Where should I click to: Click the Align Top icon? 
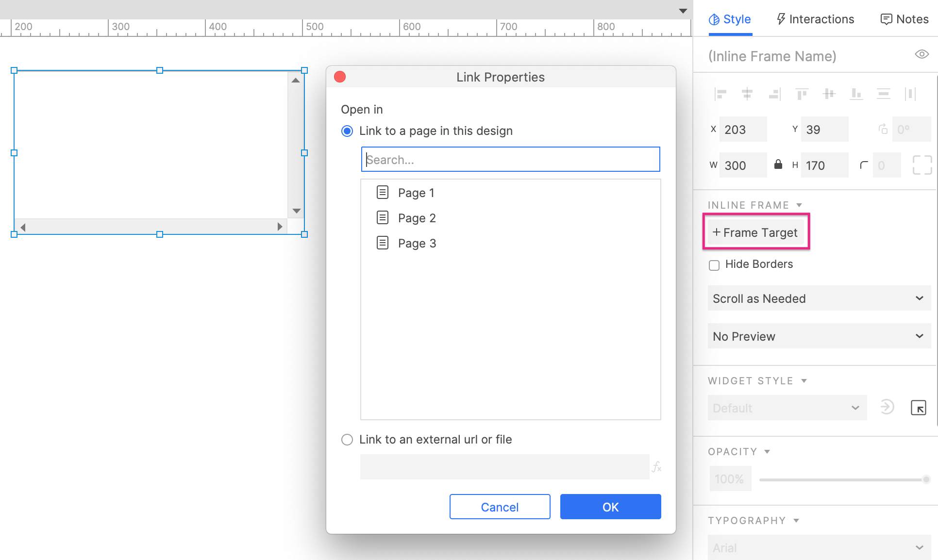(802, 94)
